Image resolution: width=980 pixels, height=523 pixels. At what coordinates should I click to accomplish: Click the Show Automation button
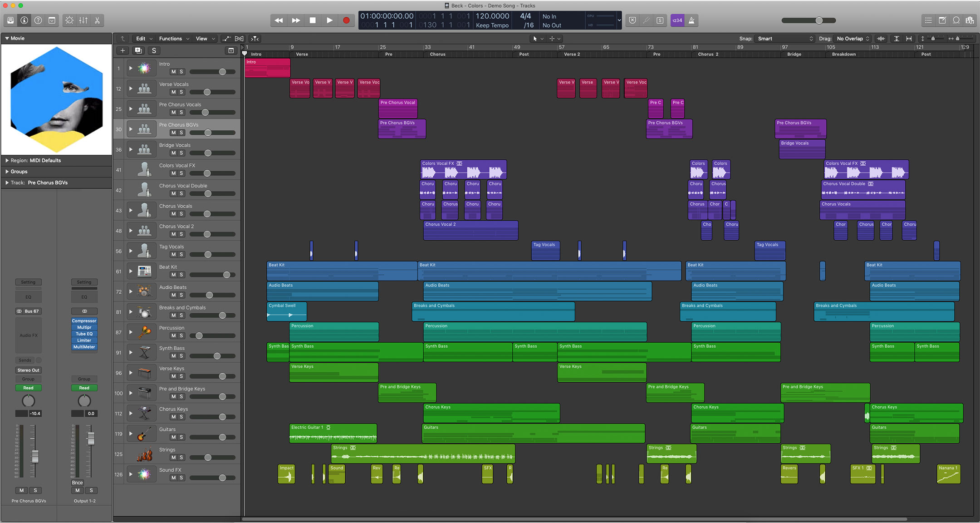point(226,39)
